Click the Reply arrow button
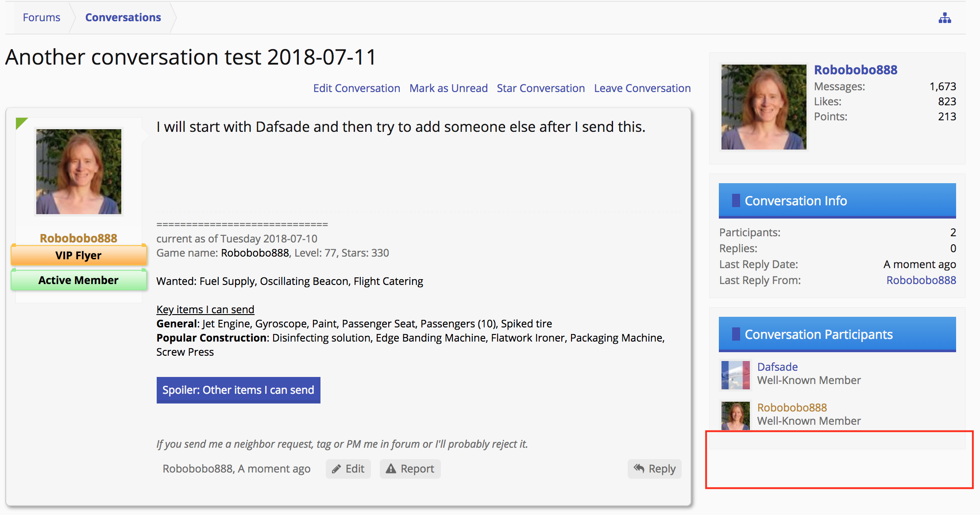This screenshot has height=515, width=980. pyautogui.click(x=654, y=469)
